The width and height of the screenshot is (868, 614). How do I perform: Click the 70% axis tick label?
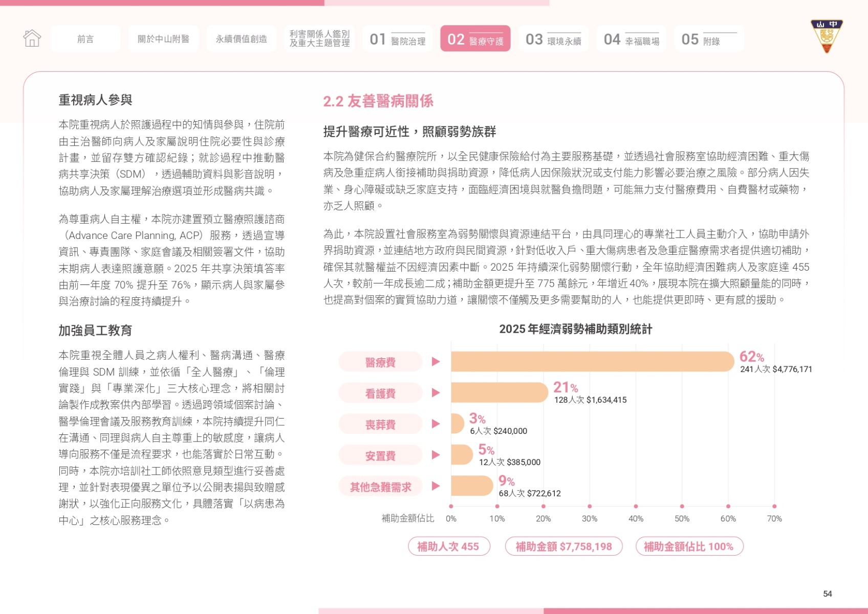pos(774,518)
